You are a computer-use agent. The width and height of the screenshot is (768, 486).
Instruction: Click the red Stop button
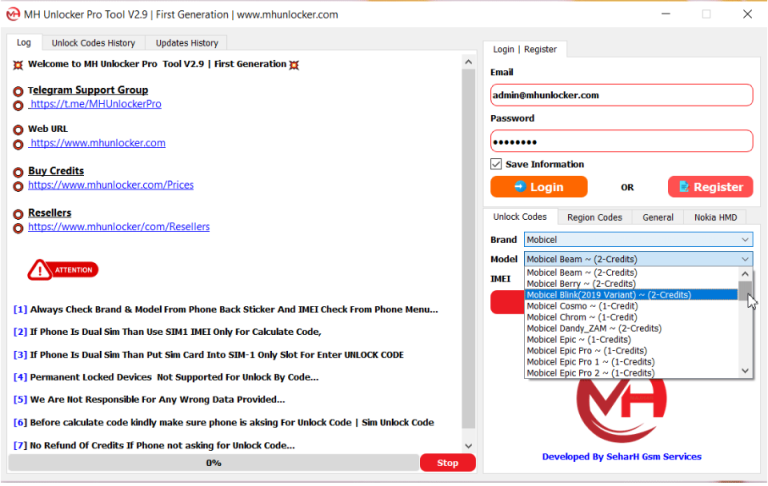[x=447, y=463]
